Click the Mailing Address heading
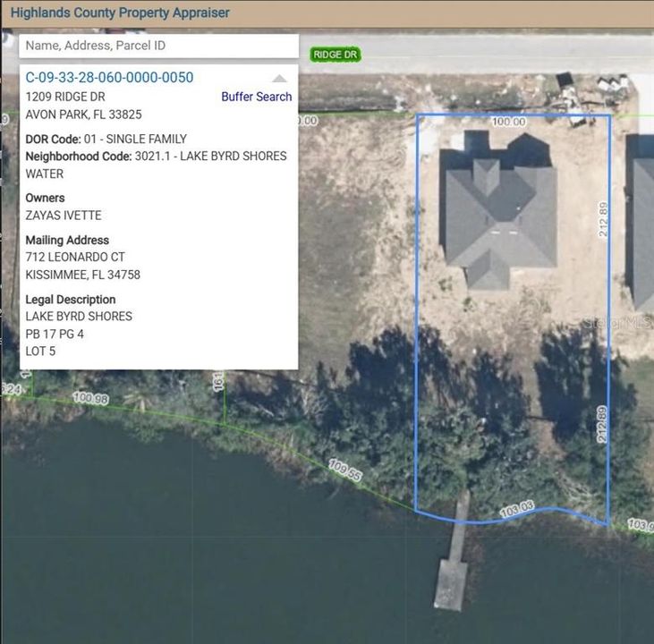 [x=67, y=240]
